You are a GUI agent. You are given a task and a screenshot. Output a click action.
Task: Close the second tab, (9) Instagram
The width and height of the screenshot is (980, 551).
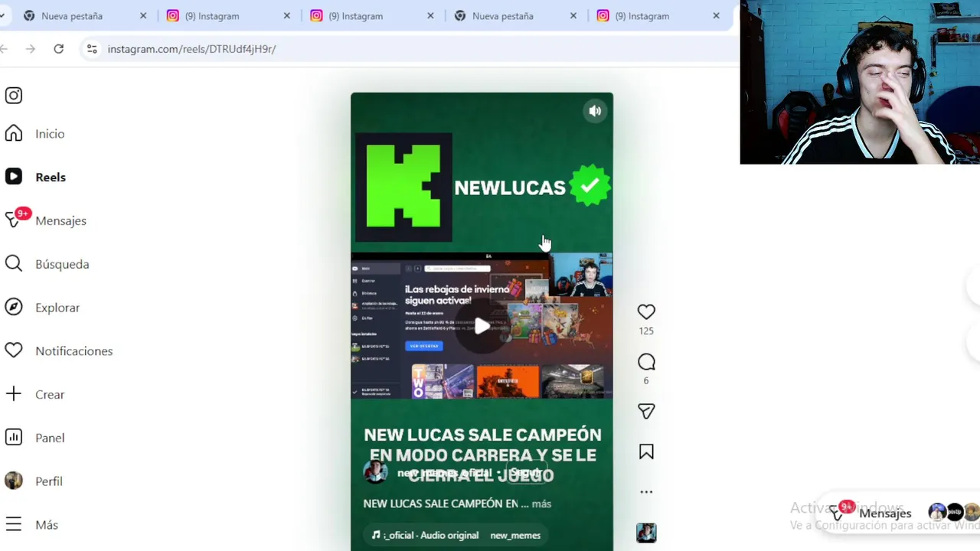point(286,15)
